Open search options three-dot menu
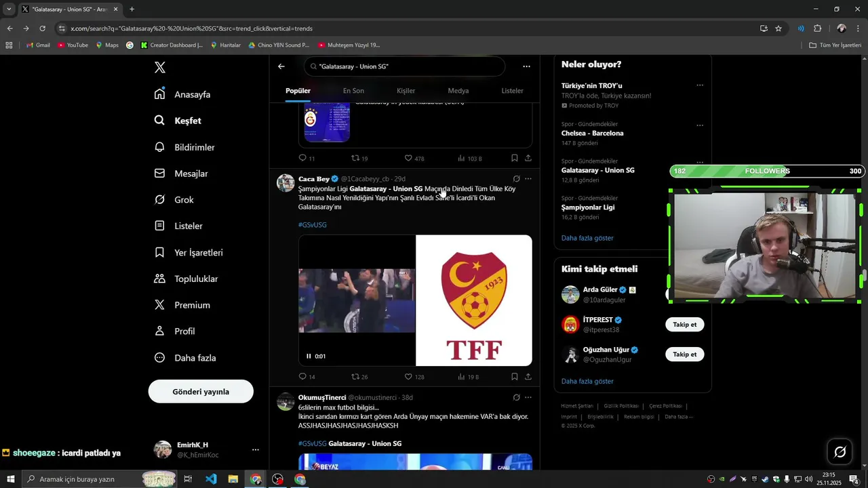The height and width of the screenshot is (488, 868). click(x=526, y=66)
